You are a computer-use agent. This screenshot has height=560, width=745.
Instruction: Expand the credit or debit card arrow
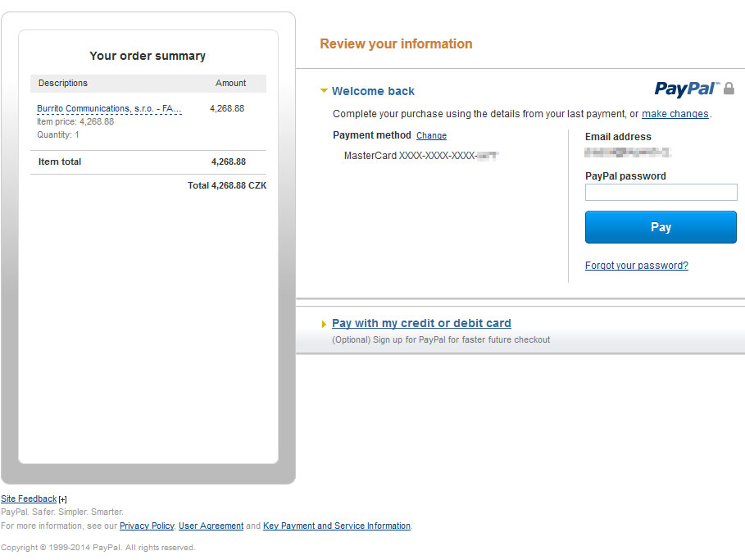point(325,325)
